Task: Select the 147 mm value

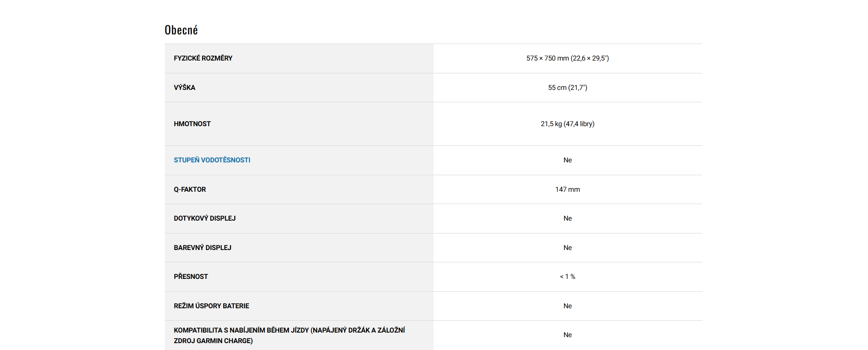Action: [x=567, y=189]
